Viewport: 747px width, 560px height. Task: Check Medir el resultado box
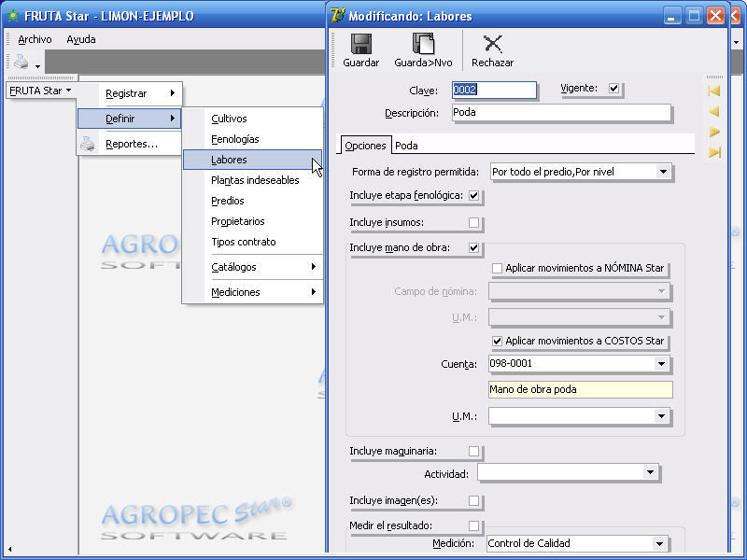pyautogui.click(x=473, y=525)
